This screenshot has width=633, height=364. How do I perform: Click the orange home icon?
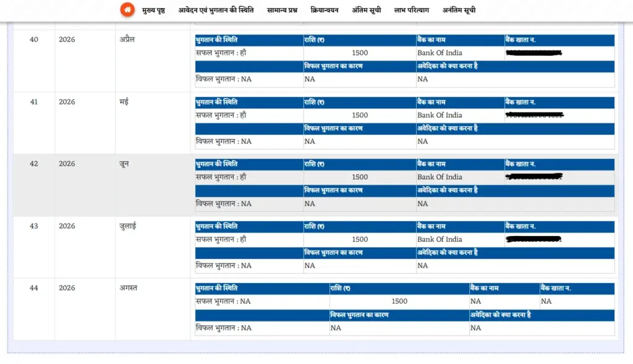pyautogui.click(x=127, y=10)
